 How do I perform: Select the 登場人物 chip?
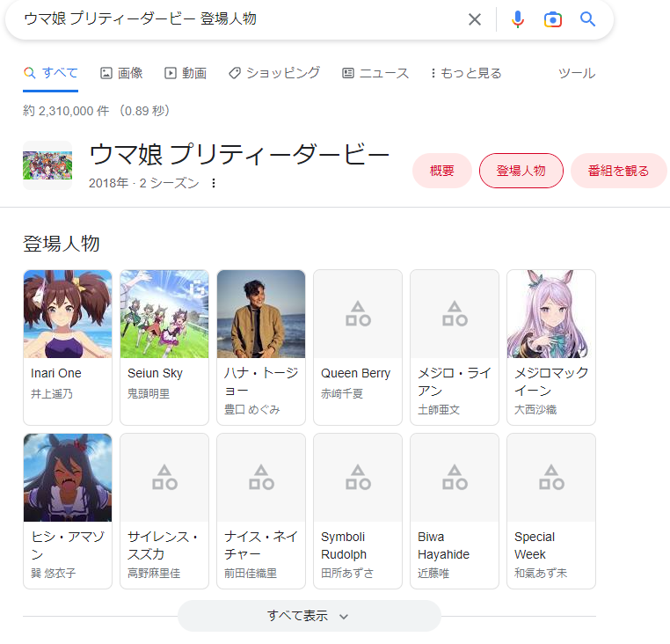click(x=521, y=171)
